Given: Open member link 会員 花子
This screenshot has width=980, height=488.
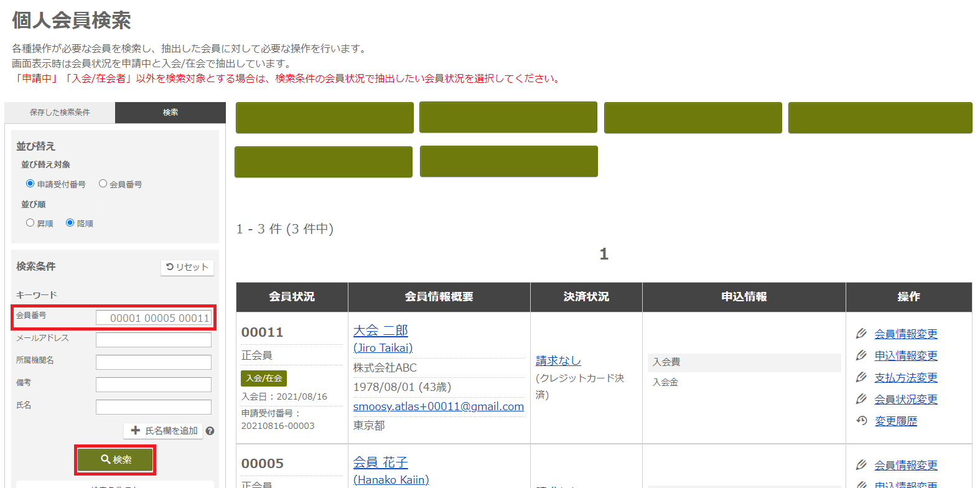Looking at the screenshot, I should coord(381,462).
